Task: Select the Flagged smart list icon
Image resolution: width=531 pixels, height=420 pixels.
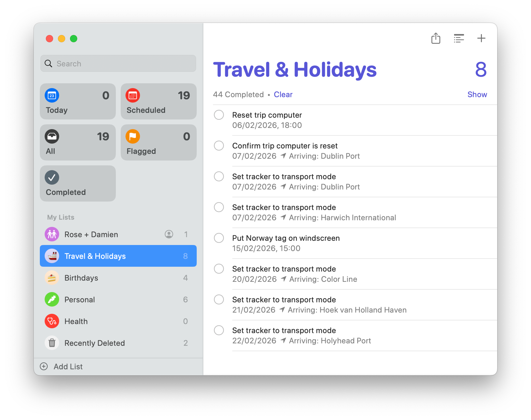Action: coord(133,136)
